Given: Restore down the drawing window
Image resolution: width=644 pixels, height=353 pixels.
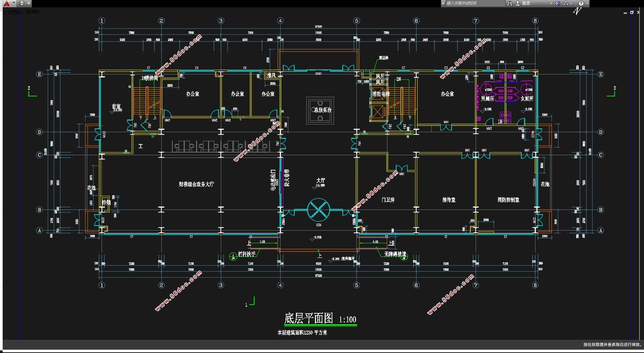Looking at the screenshot, I should pos(632,12).
